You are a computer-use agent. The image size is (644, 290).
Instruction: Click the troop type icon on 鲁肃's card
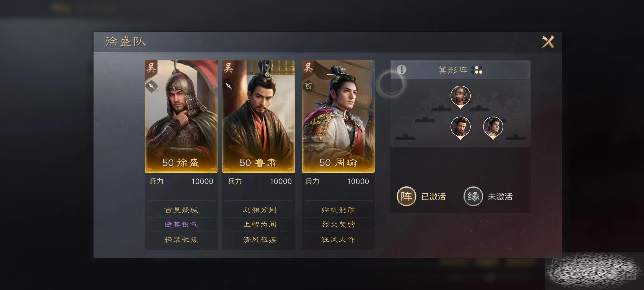click(229, 86)
